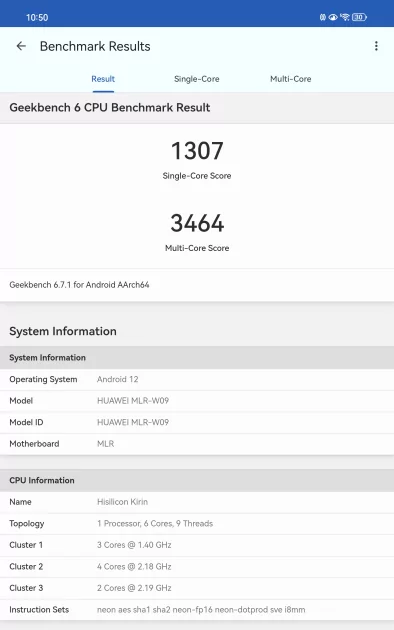The width and height of the screenshot is (394, 630).
Task: Tap the Cluster 3 label
Action: pos(26,588)
